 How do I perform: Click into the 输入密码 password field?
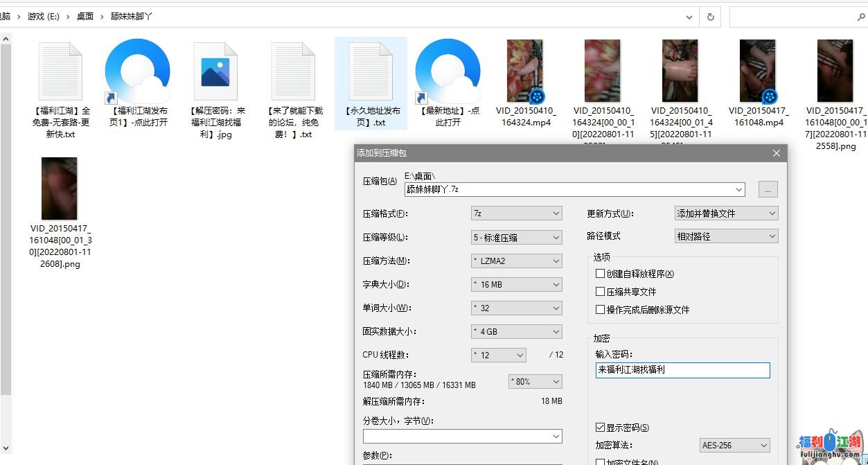(682, 370)
